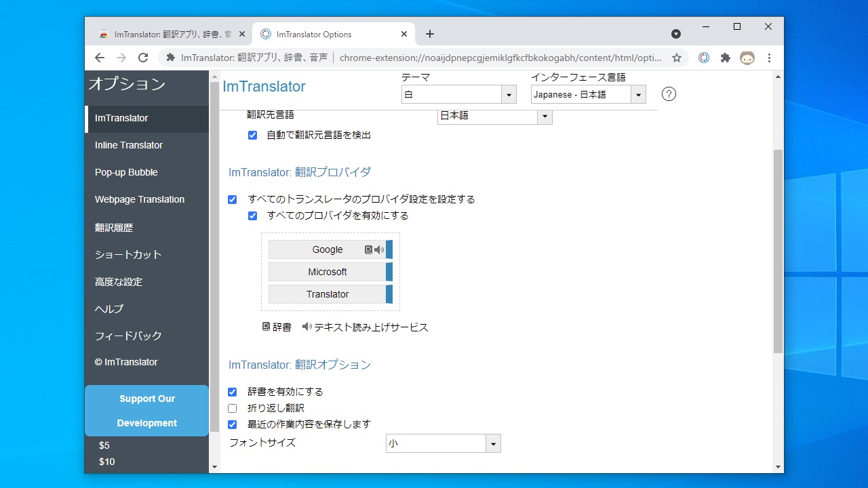The width and height of the screenshot is (868, 488).
Task: Click the browser forward arrow
Action: [x=121, y=58]
